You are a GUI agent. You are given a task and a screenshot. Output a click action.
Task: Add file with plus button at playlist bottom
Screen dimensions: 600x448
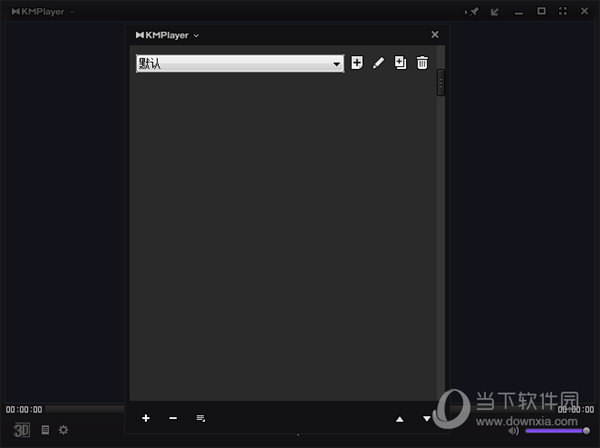coord(146,418)
